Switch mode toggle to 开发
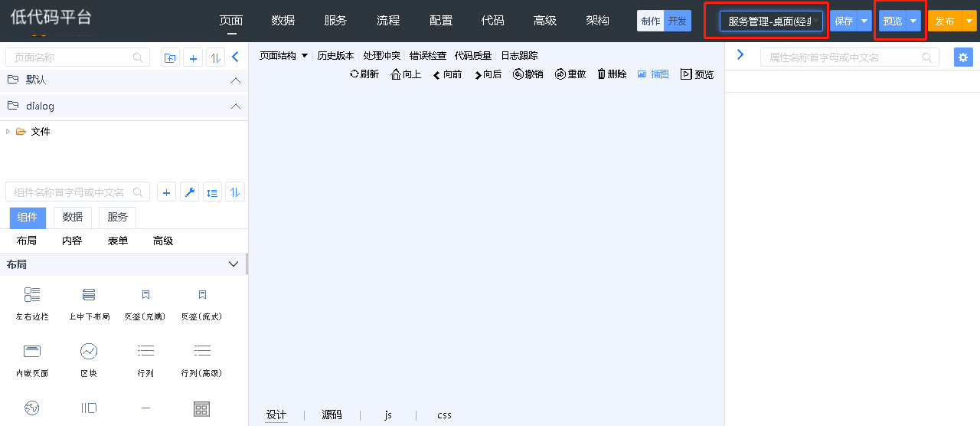980x426 pixels. (x=678, y=21)
